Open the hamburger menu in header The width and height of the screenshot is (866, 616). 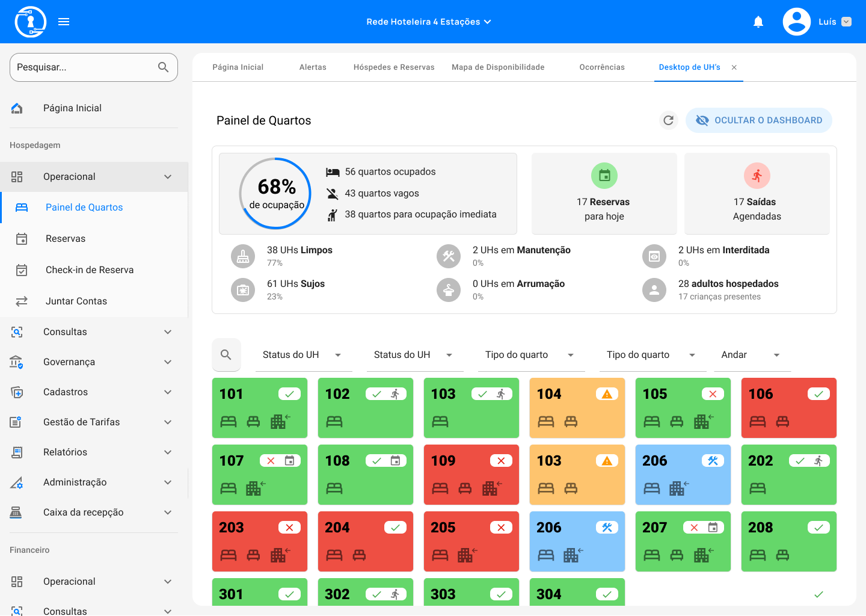[x=64, y=22]
